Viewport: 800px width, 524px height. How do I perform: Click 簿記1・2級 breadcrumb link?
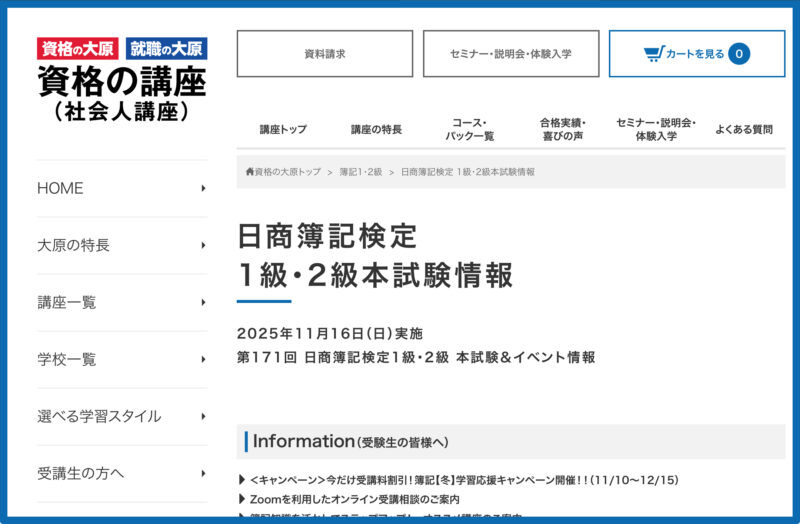coord(361,172)
